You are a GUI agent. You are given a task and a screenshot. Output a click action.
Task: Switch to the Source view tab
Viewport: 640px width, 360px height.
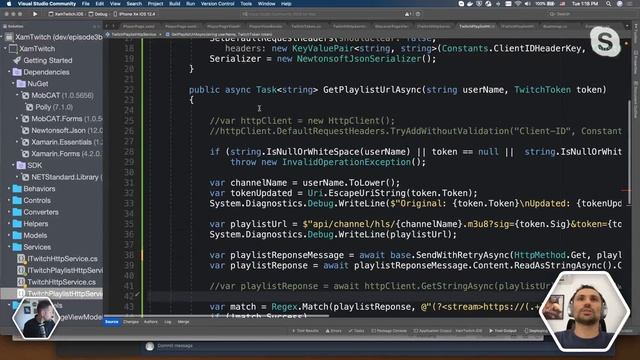(111, 322)
